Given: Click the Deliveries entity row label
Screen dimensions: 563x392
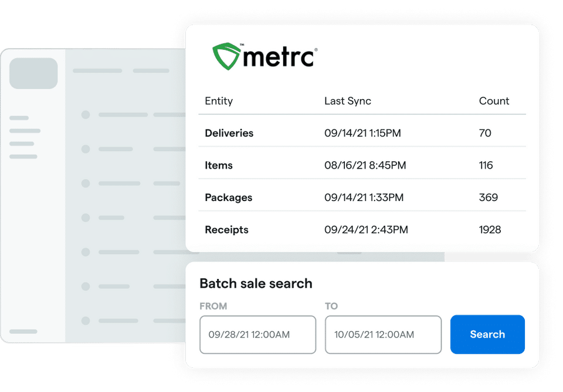Looking at the screenshot, I should pyautogui.click(x=229, y=133).
